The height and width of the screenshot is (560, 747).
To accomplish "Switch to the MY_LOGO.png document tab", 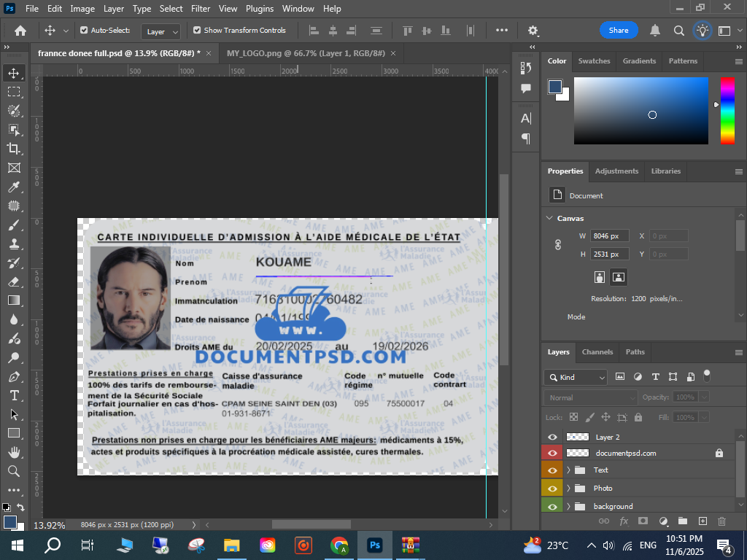I will (306, 54).
